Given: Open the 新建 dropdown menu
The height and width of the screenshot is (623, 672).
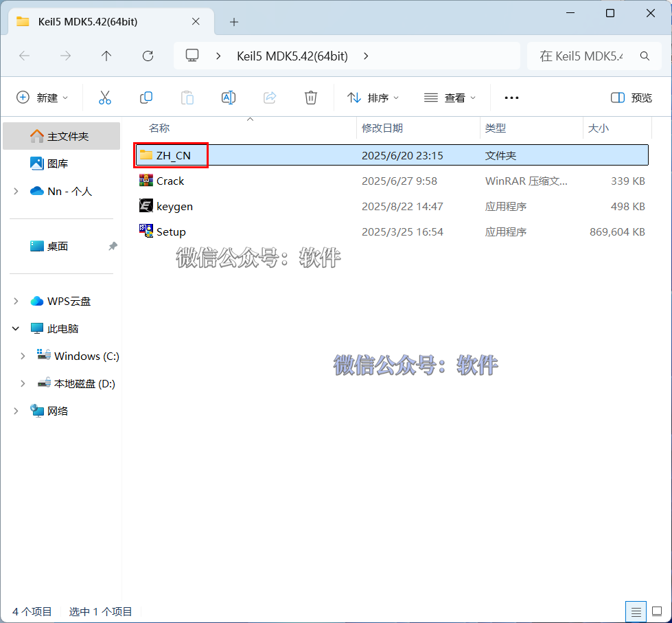Looking at the screenshot, I should coord(42,98).
